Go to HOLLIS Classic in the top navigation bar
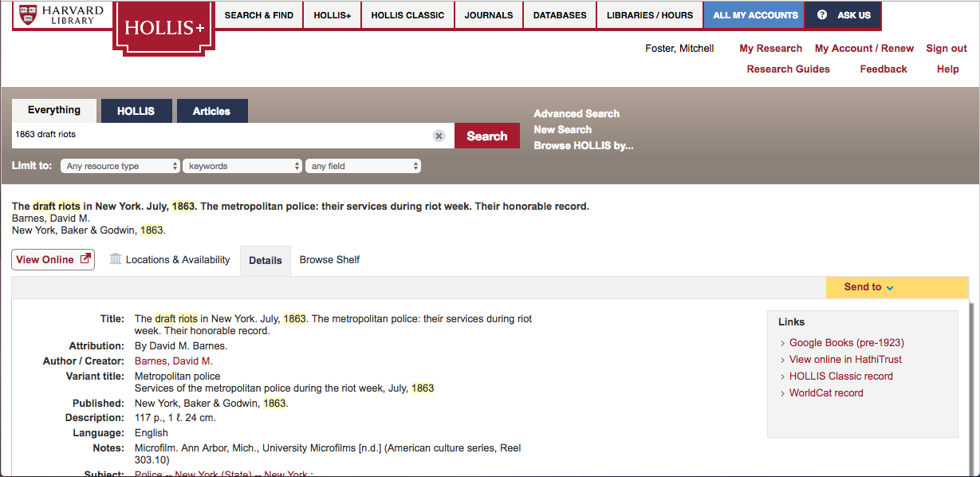980x477 pixels. 407,15
